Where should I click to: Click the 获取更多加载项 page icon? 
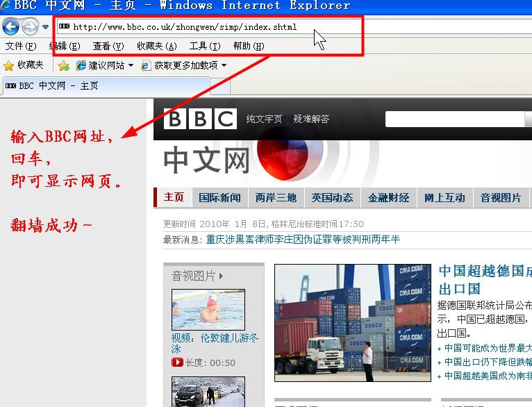coord(146,65)
